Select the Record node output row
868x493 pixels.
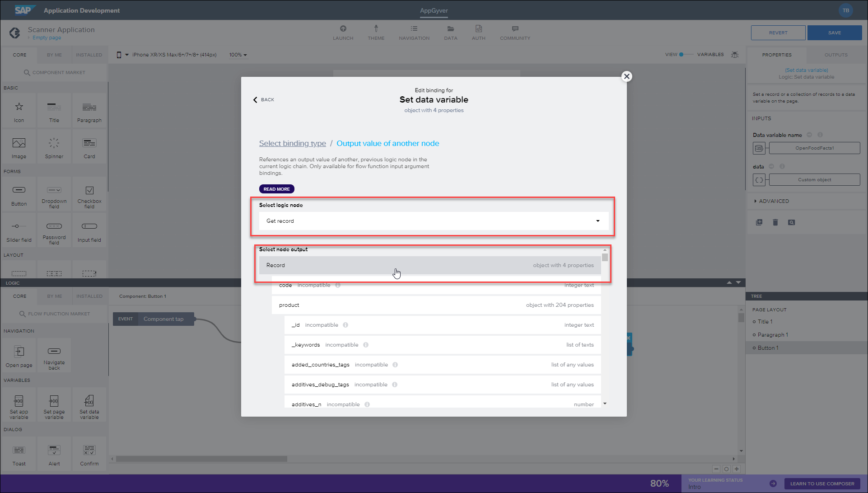click(430, 265)
